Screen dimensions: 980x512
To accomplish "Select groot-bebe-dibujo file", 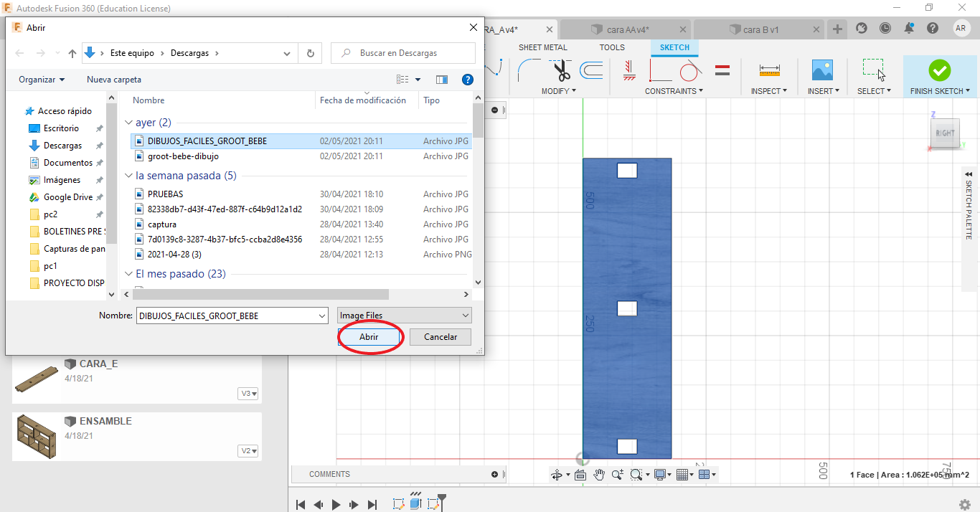I will (x=183, y=156).
